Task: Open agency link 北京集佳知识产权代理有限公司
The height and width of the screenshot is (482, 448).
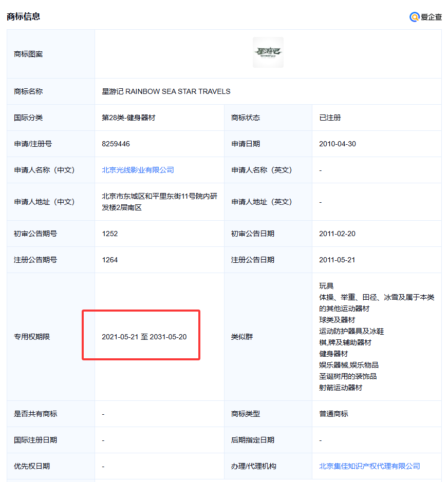Action: [369, 466]
